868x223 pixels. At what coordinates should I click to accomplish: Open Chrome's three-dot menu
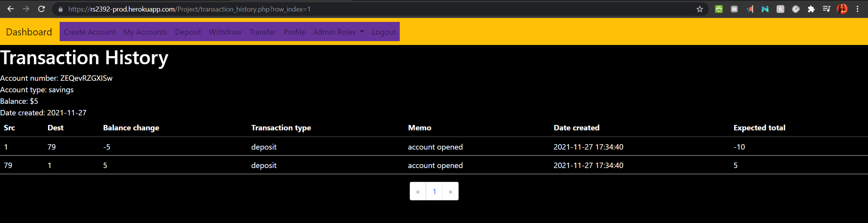click(x=858, y=9)
